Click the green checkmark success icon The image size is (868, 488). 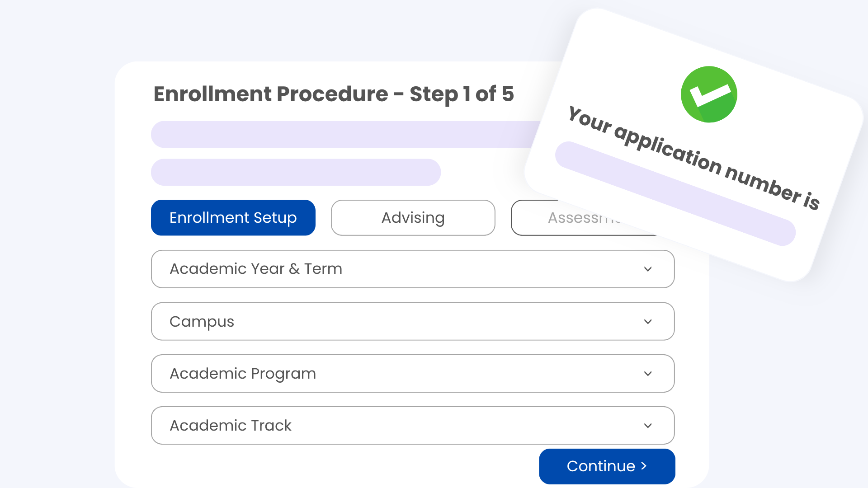pyautogui.click(x=709, y=94)
